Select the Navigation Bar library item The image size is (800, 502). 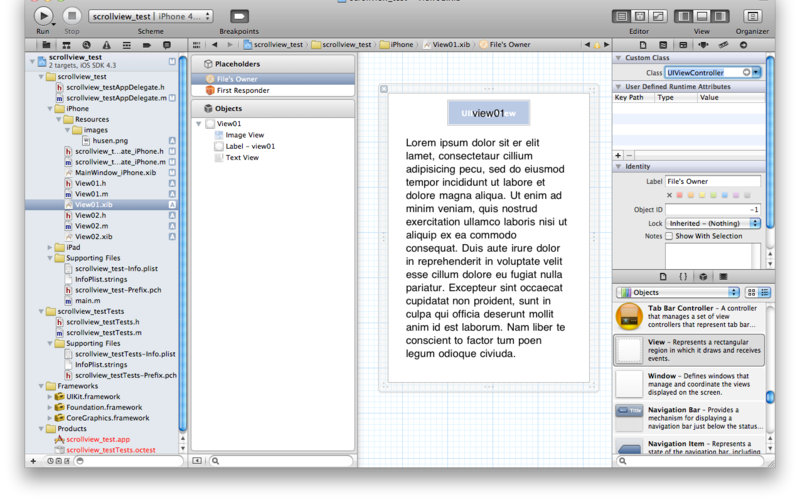coord(689,418)
